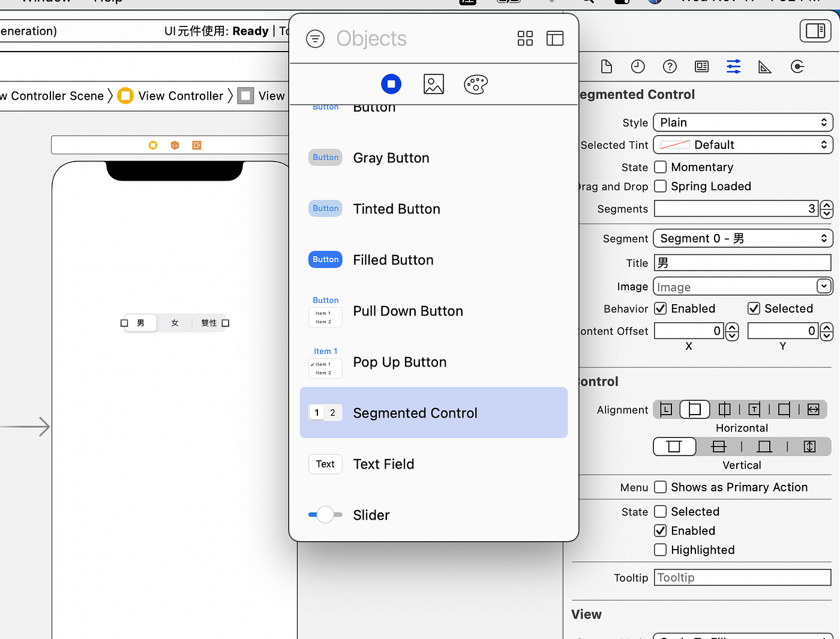Click inside the Tooltip input field
The width and height of the screenshot is (840, 639).
pyautogui.click(x=742, y=577)
